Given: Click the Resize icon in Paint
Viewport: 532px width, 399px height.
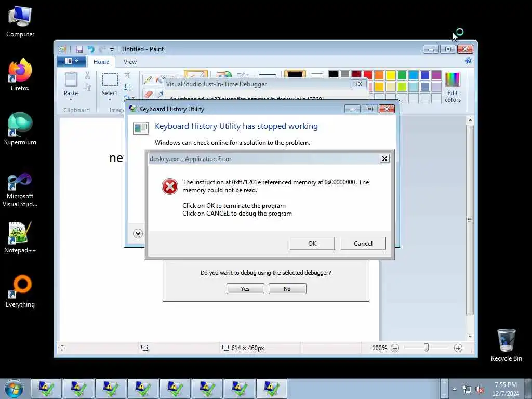Looking at the screenshot, I should (127, 87).
